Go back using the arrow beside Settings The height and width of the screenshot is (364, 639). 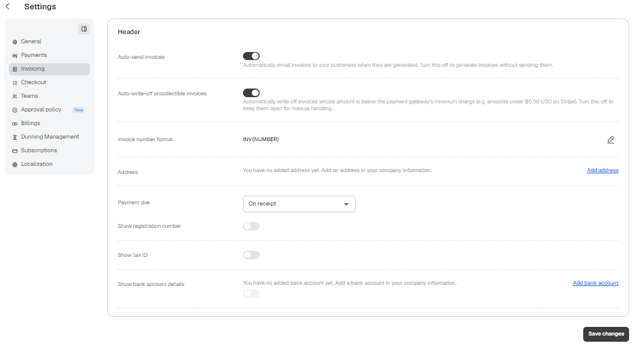[x=7, y=7]
